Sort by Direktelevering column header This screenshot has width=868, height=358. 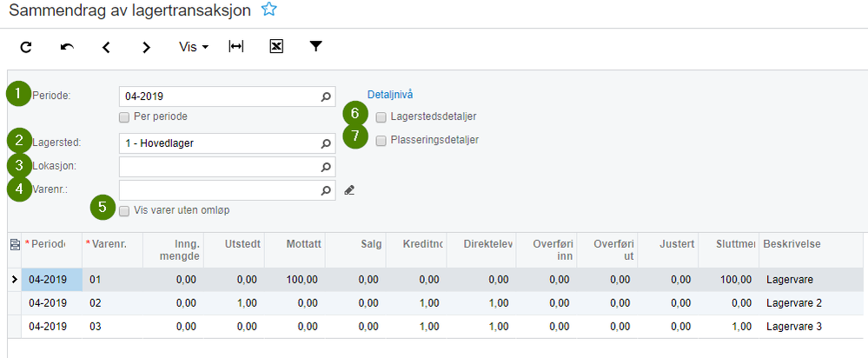(x=481, y=250)
